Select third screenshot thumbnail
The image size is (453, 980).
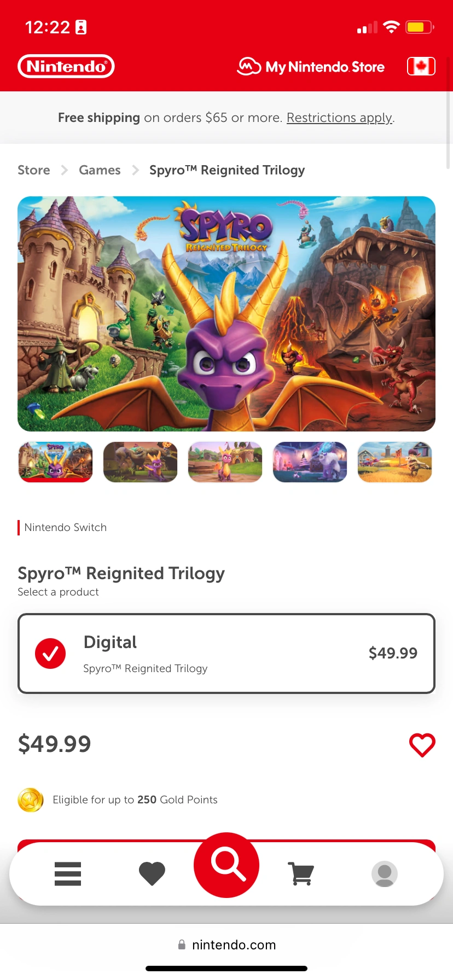tap(225, 462)
